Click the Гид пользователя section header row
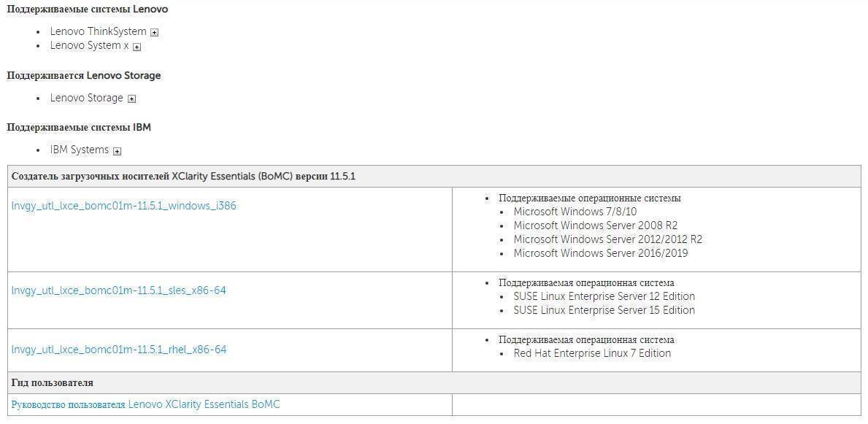Viewport: 868px width, 424px height. [x=53, y=382]
